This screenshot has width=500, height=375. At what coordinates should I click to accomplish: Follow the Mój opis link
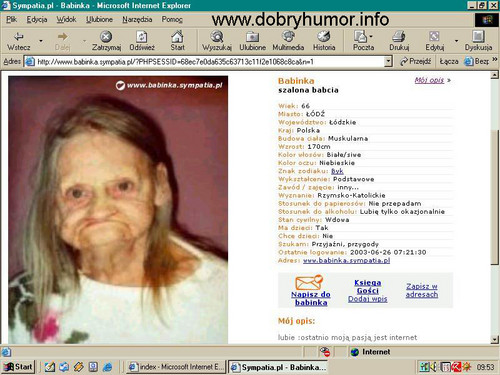click(429, 80)
